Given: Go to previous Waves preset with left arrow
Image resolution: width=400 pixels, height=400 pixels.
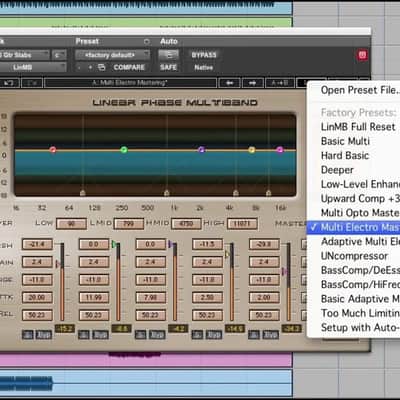Looking at the screenshot, I should (229, 83).
